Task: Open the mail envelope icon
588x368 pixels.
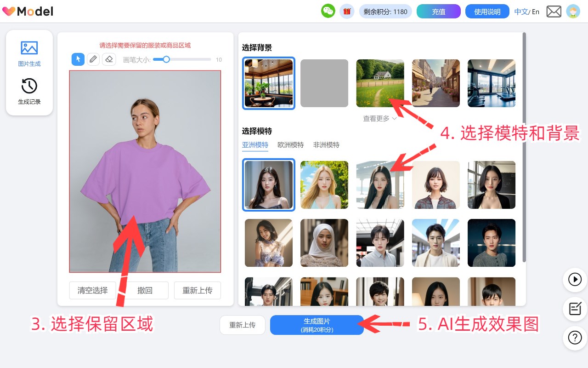Action: (x=554, y=11)
